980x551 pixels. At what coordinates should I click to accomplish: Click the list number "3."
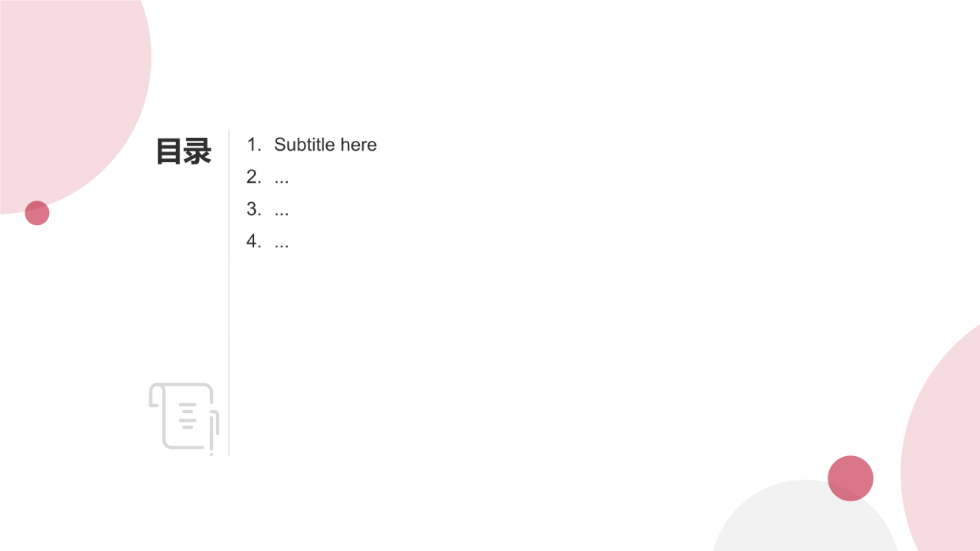(x=254, y=209)
